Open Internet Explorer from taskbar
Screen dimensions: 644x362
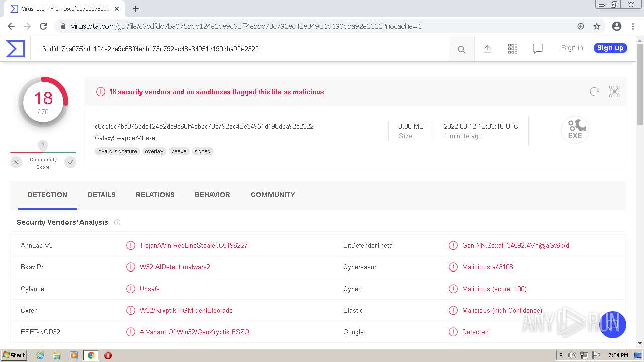[x=40, y=355]
